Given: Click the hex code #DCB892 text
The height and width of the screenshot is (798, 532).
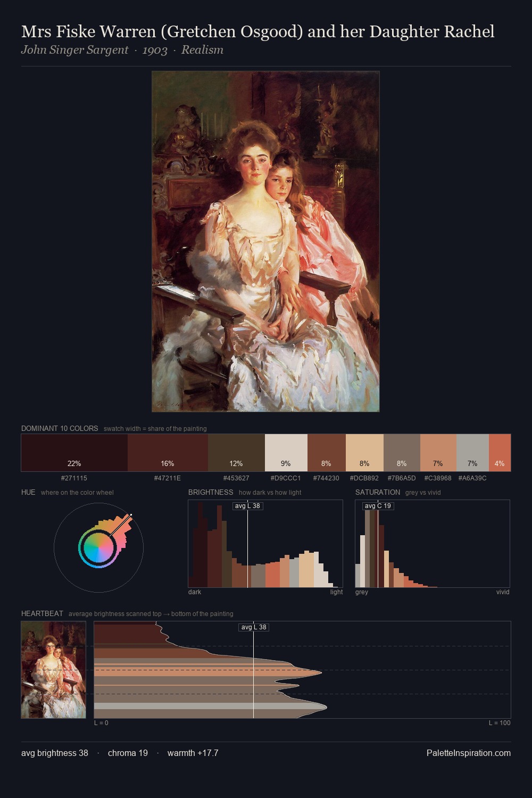Looking at the screenshot, I should tap(364, 478).
